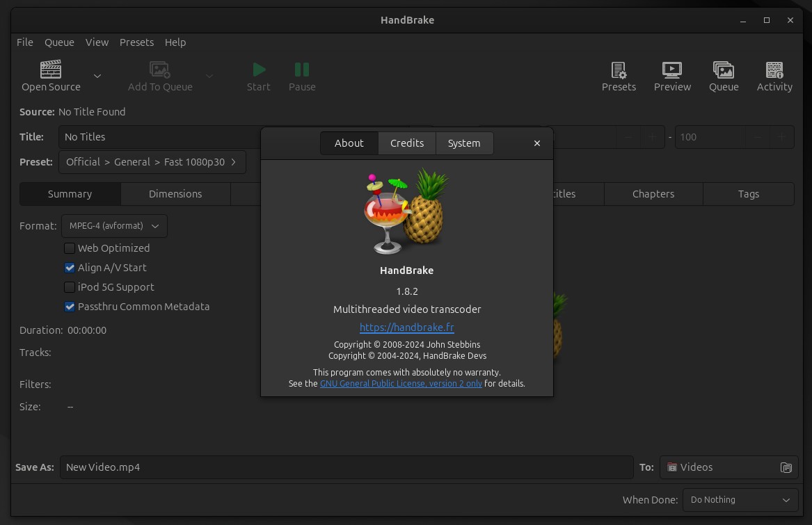Screen dimensions: 812x525
Task: Expand the Add To Queue dropdown arrow
Action: [x=209, y=76]
